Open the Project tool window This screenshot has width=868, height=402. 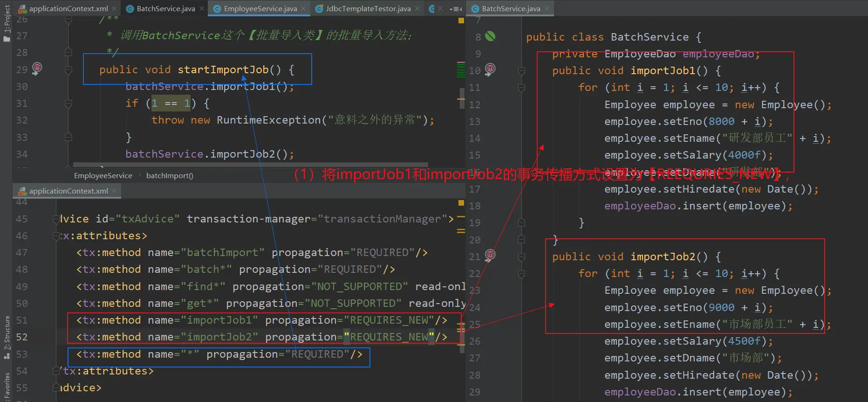[7, 23]
